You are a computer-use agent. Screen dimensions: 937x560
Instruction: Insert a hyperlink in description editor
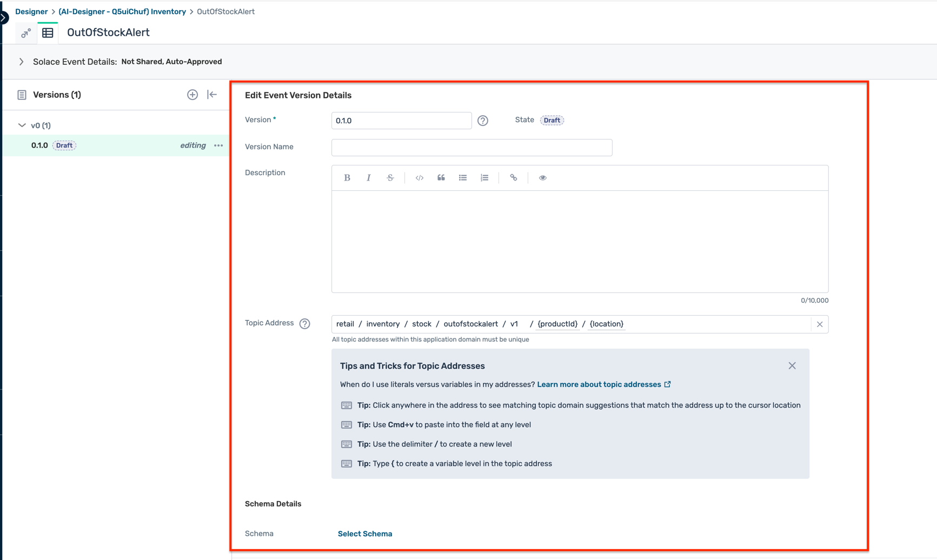point(514,178)
